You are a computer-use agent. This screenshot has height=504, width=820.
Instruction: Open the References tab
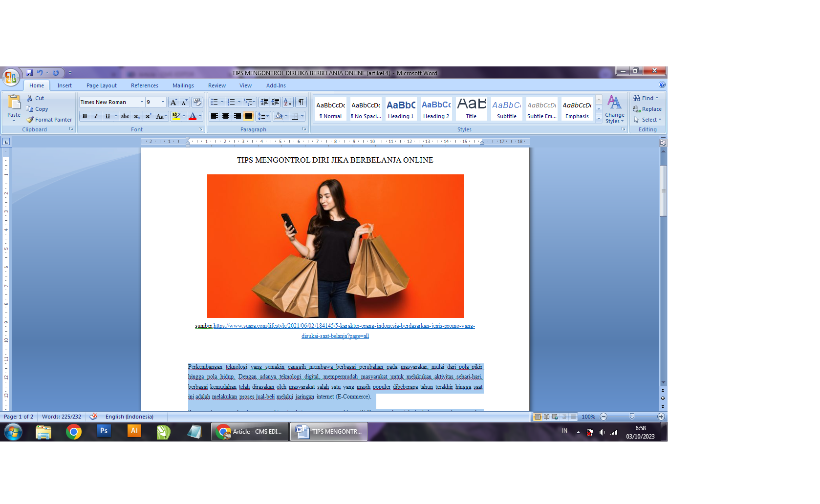tap(145, 85)
